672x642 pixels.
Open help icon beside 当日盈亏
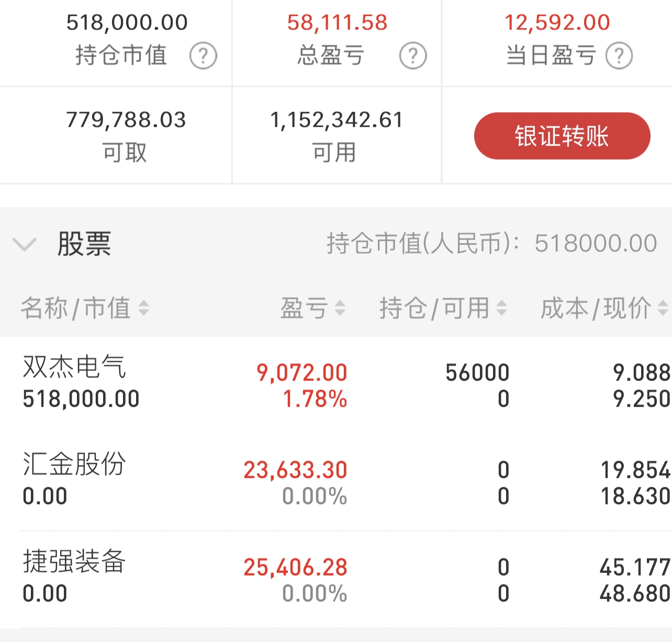coord(619,56)
